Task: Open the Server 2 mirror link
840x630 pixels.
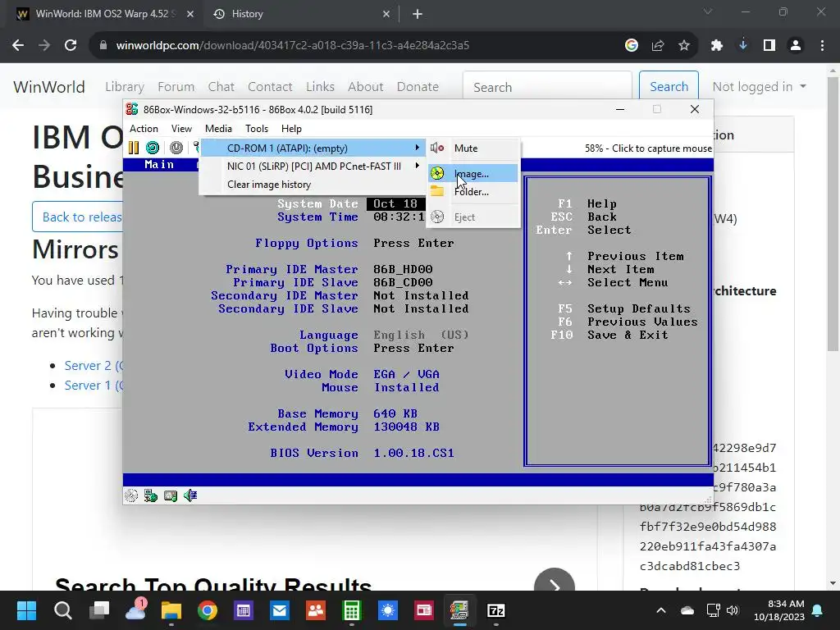Action: pos(94,365)
